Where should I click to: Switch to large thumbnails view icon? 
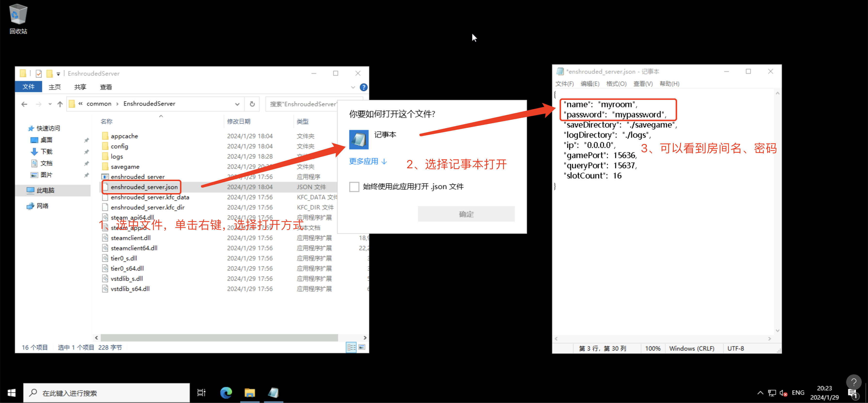pos(362,347)
